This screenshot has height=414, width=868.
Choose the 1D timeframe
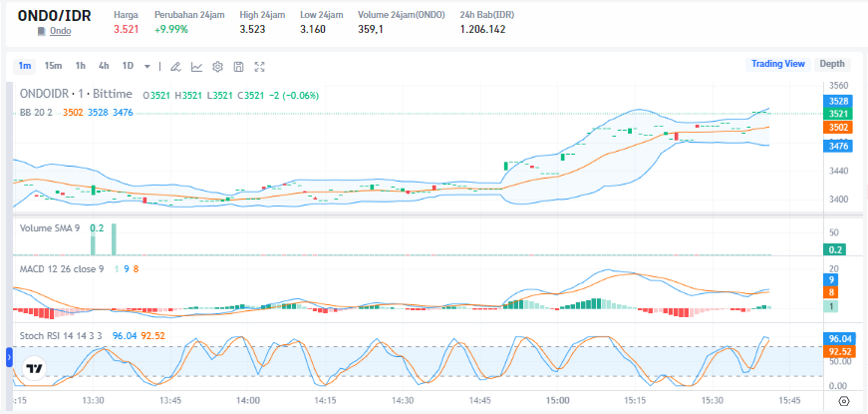coord(128,66)
